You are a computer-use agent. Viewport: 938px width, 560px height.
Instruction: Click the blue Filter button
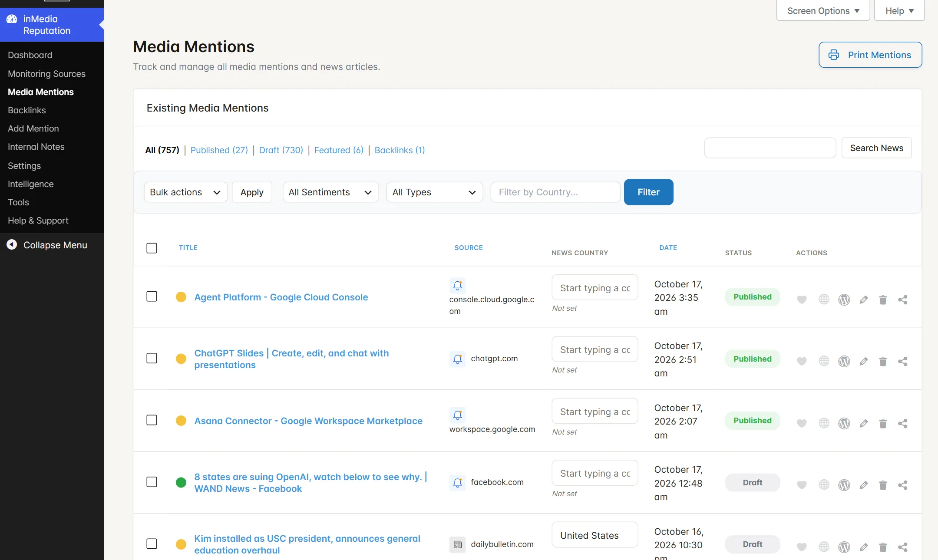tap(648, 192)
